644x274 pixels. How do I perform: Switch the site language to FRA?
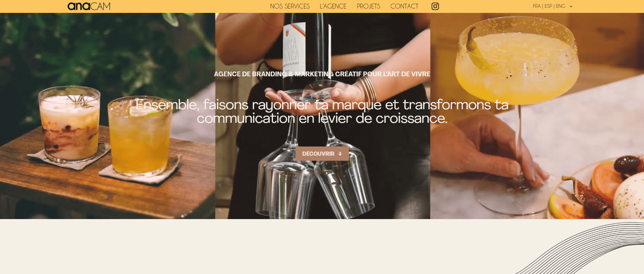(537, 6)
